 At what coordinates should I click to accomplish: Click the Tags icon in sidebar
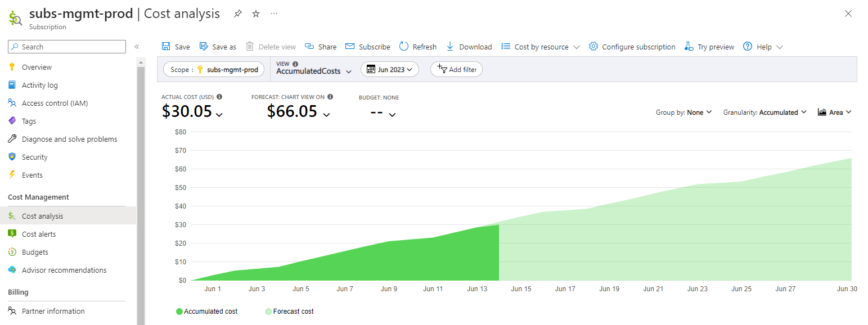click(12, 121)
